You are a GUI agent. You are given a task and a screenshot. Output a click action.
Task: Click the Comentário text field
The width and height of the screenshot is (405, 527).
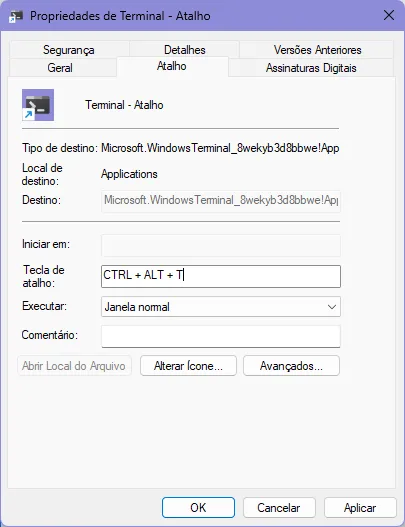tap(221, 336)
